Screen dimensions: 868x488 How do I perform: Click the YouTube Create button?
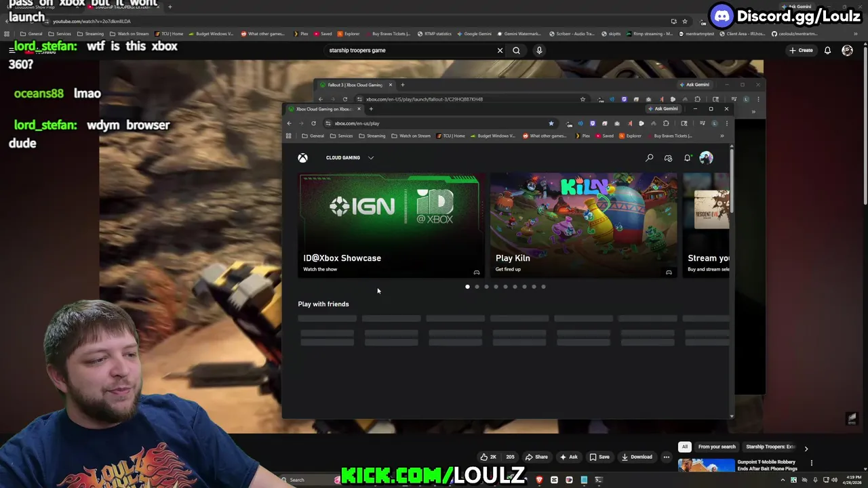pyautogui.click(x=801, y=50)
